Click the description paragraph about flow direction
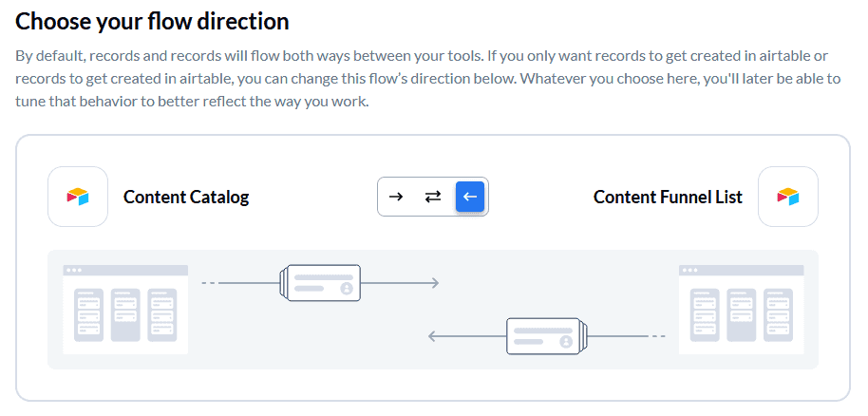The height and width of the screenshot is (416, 868). pos(428,79)
